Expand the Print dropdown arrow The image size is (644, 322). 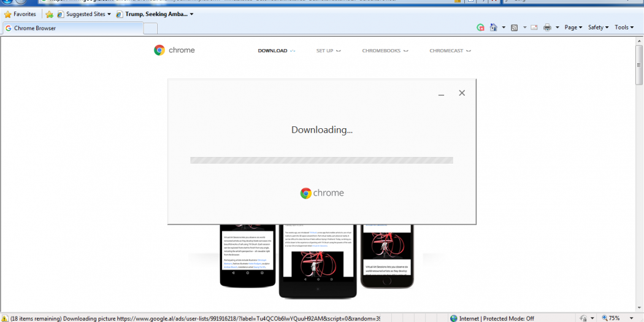(558, 28)
